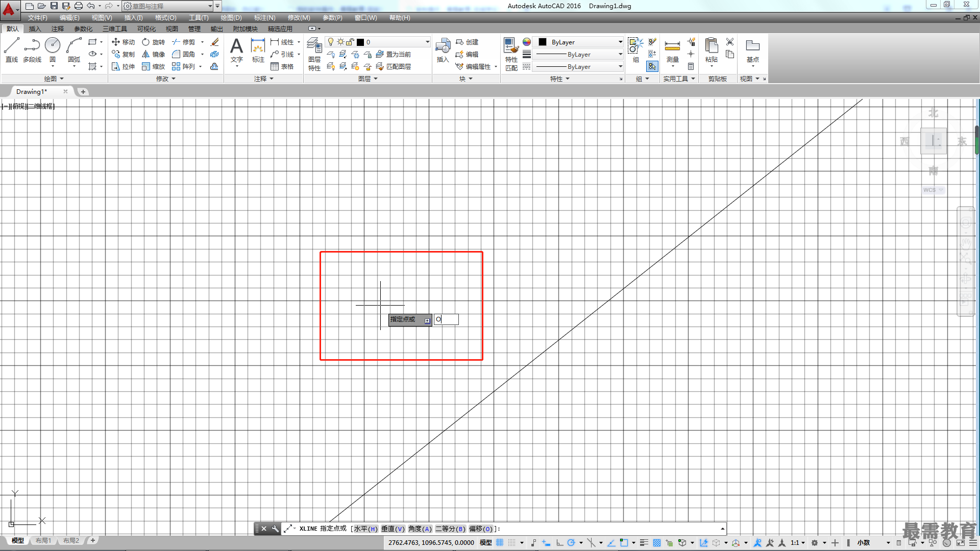Toggle ortho mode in status bar

click(559, 543)
